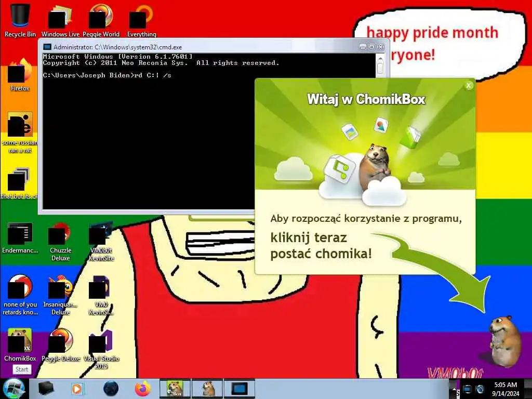Click the hamster character on the desktop
532x399 pixels.
(x=505, y=341)
